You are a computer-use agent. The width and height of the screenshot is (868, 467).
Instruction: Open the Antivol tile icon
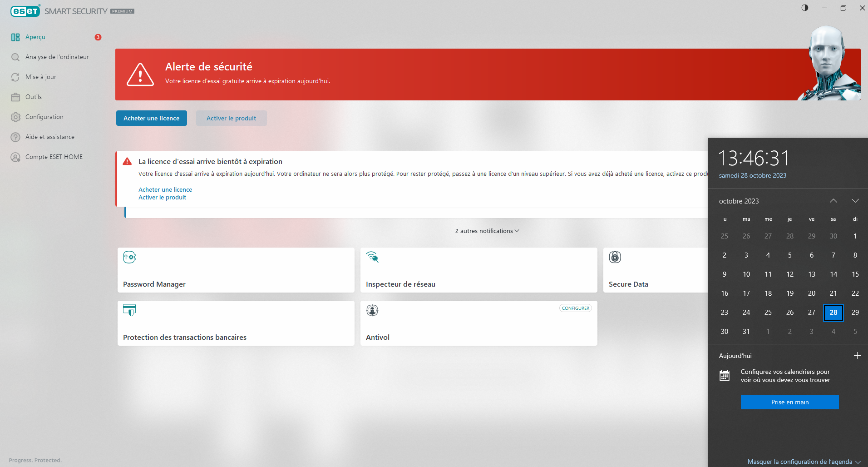point(372,310)
